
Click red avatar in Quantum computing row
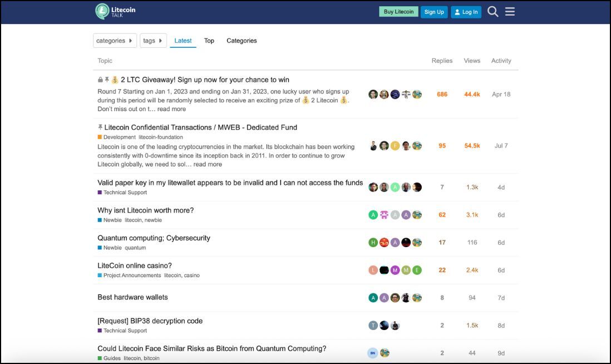pyautogui.click(x=384, y=243)
